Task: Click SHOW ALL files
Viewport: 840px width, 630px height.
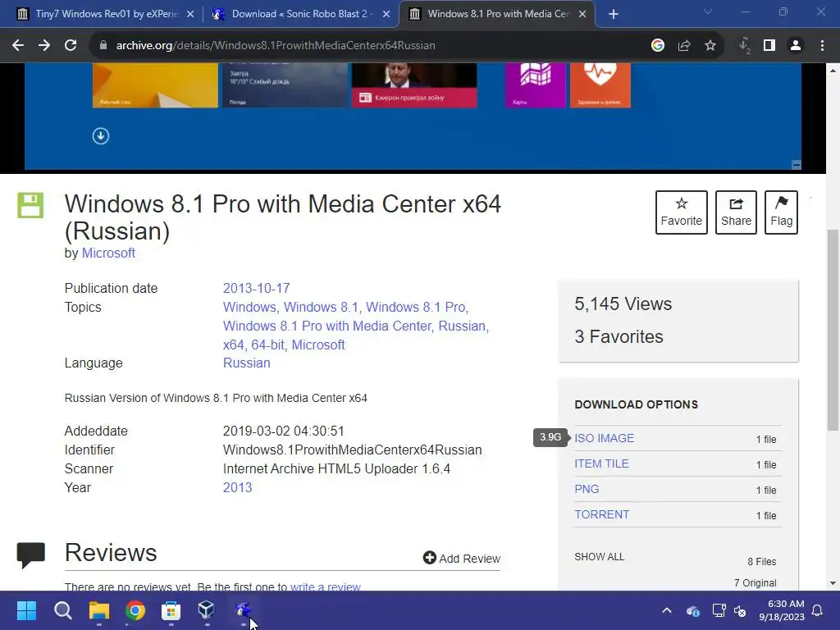Action: tap(600, 557)
